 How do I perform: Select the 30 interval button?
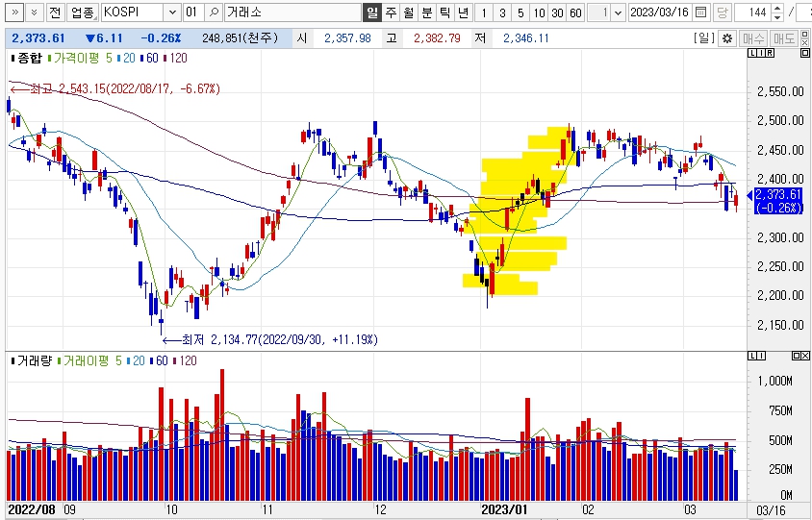click(557, 12)
